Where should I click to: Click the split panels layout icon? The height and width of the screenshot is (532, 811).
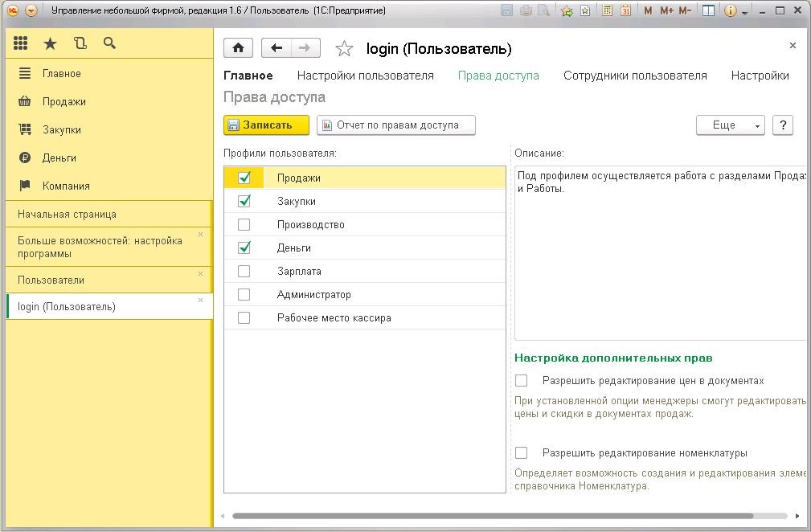coord(709,10)
